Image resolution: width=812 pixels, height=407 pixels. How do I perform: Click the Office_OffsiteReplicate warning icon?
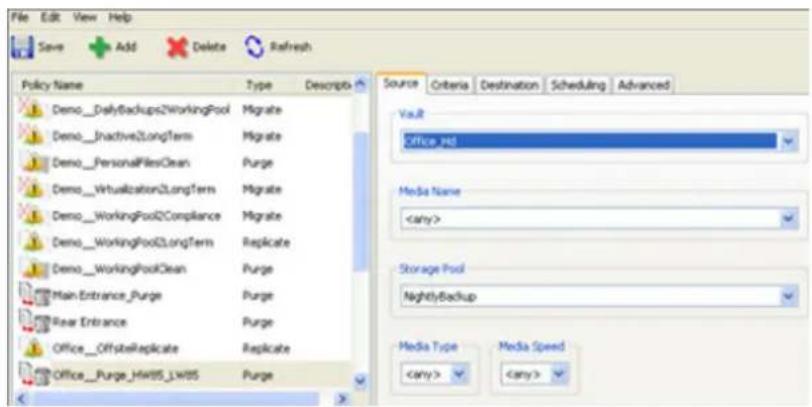tap(33, 348)
